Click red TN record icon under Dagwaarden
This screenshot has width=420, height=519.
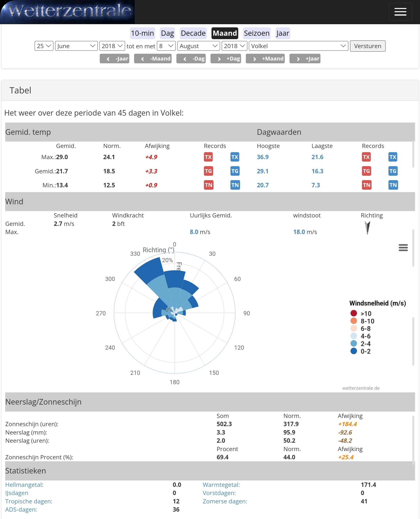(x=366, y=185)
